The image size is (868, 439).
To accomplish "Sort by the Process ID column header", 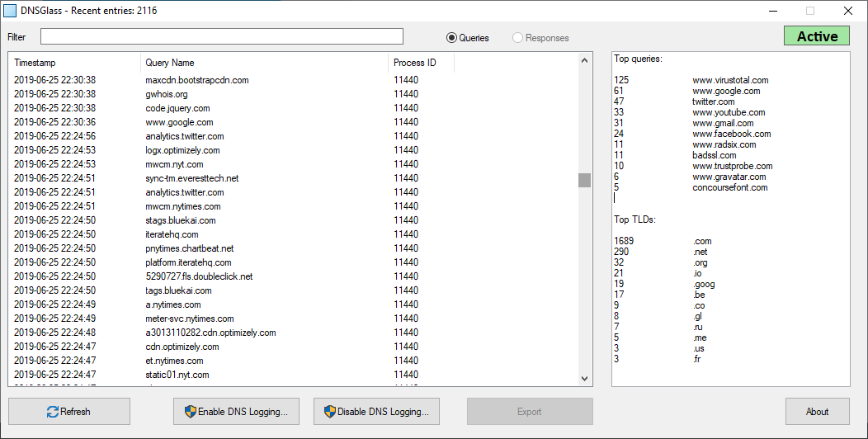I will tap(422, 63).
